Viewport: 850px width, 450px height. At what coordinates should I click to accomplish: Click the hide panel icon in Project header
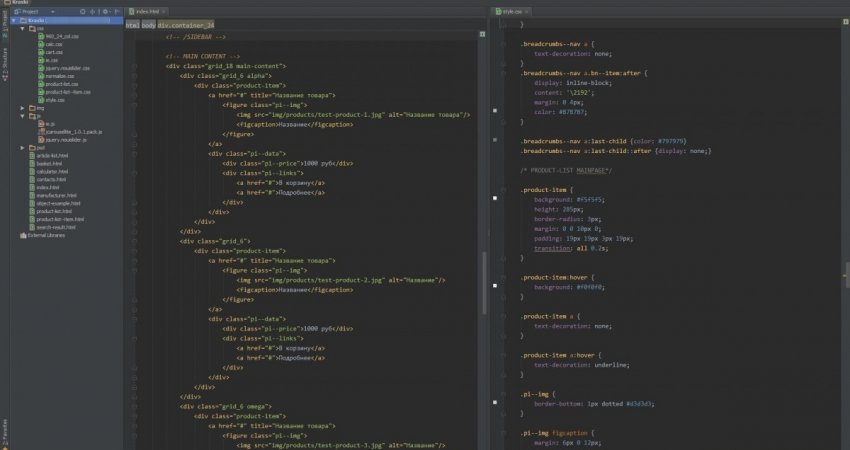(116, 10)
